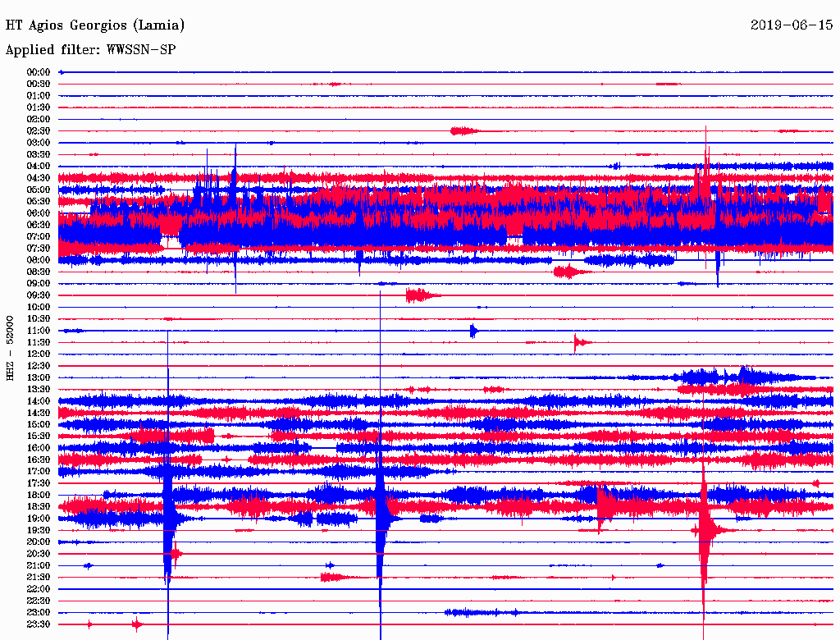The width and height of the screenshot is (840, 640).
Task: Click the station title 'HT Agios Georgios (Lamia)'
Action: tap(95, 25)
